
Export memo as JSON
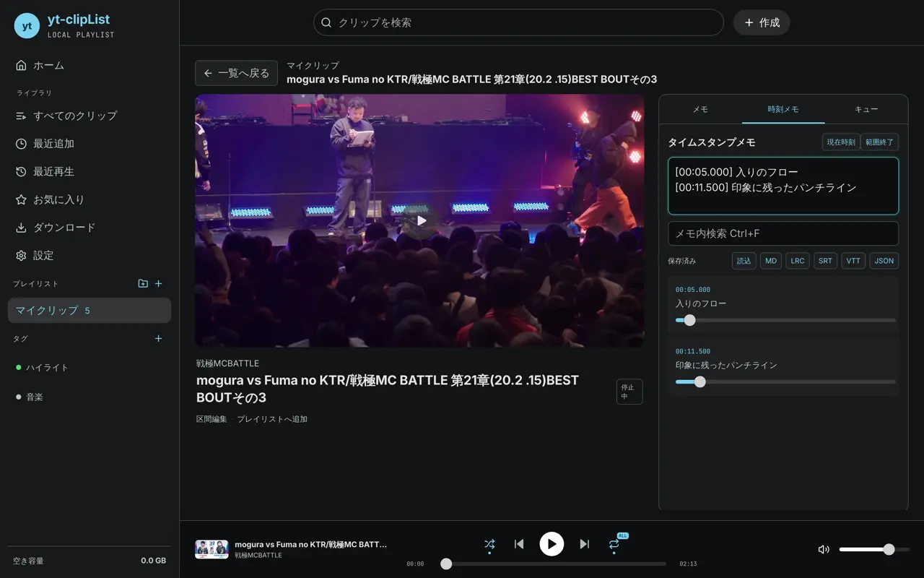[x=884, y=261]
